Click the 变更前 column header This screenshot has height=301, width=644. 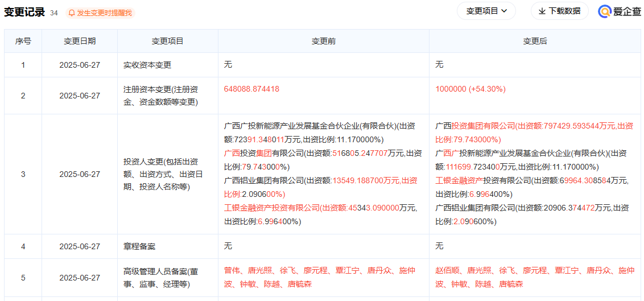coord(323,41)
